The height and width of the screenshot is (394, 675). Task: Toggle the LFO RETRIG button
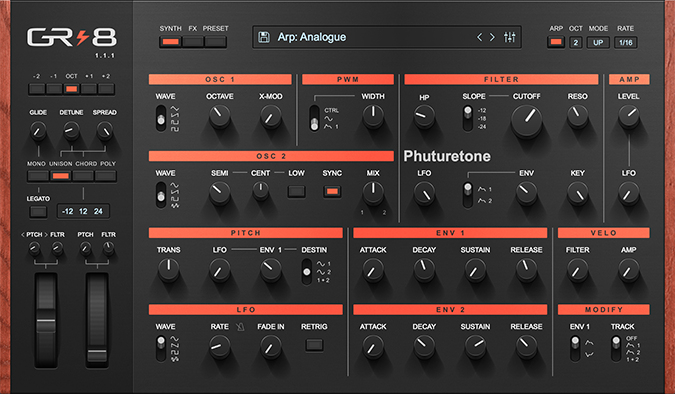(x=314, y=345)
